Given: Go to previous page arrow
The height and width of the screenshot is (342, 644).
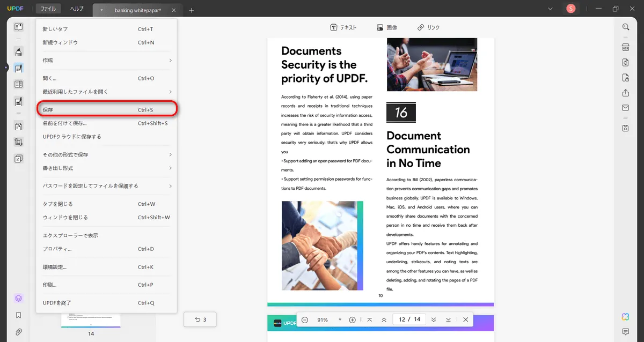Looking at the screenshot, I should (x=384, y=319).
